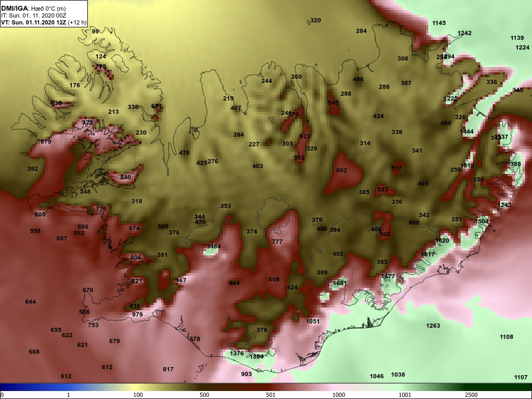Click the dark green end of the color scale
The width and height of the screenshot is (532, 399).
pos(499,387)
